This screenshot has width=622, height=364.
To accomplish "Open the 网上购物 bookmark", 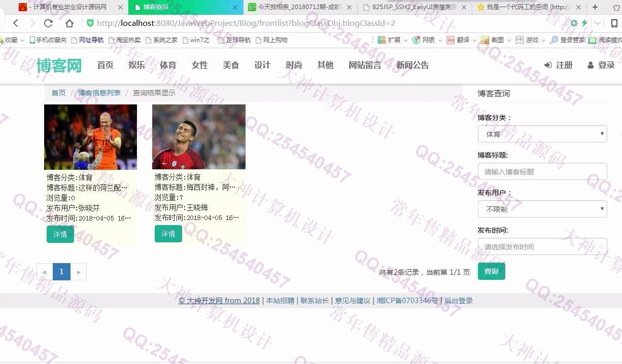I will coord(271,40).
